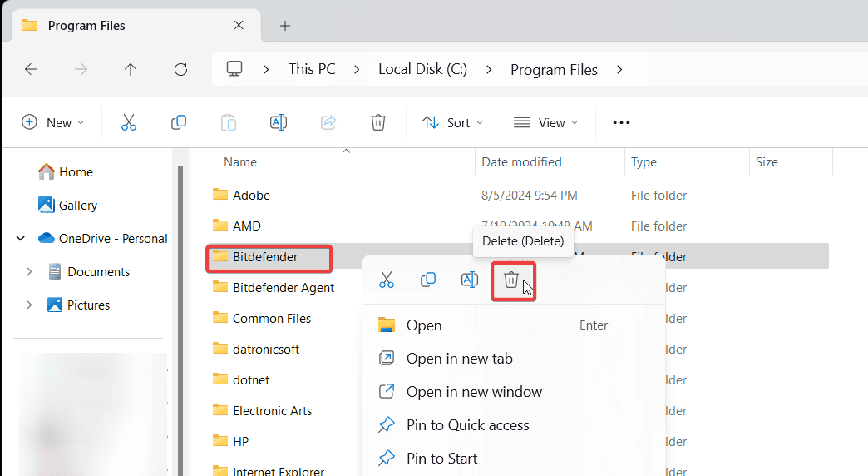Click Local Disk (C:) breadcrumb

423,69
